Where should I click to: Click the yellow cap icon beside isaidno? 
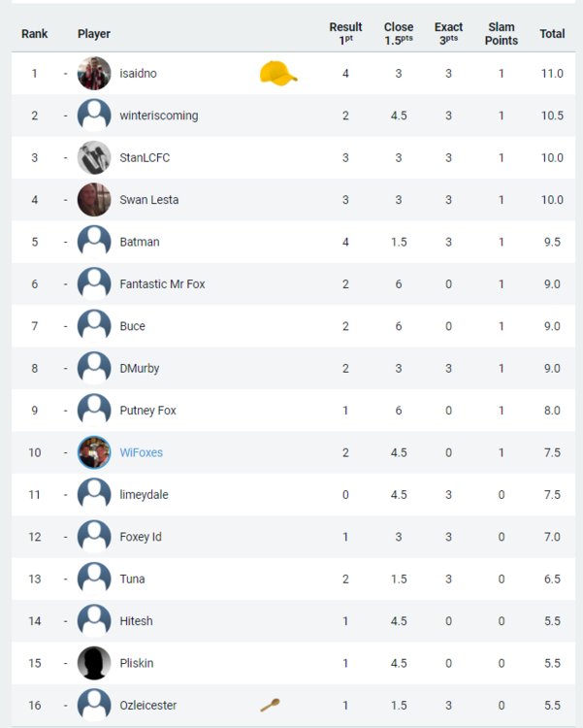click(x=278, y=74)
